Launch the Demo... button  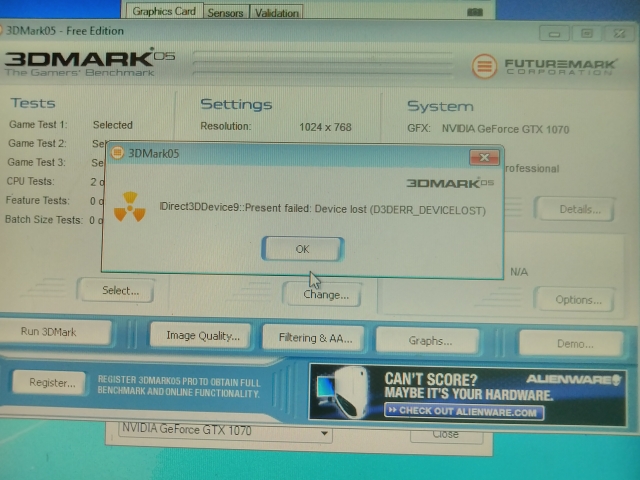[571, 344]
